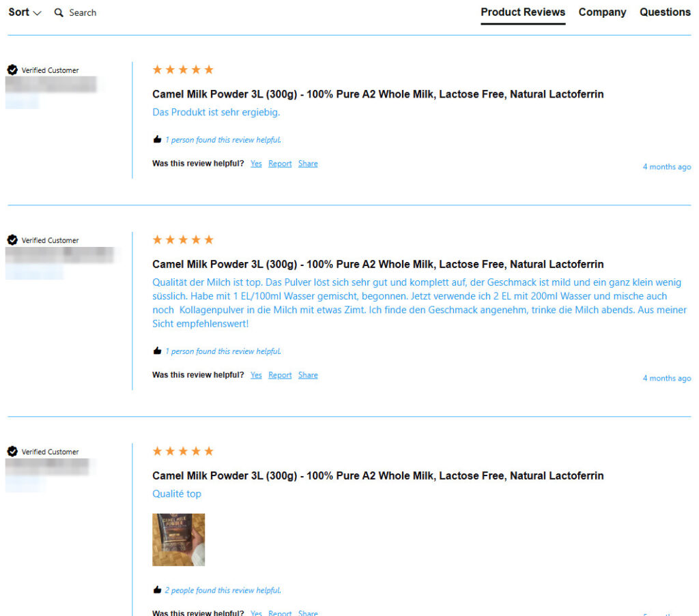Click product title above 'Qualität der Milch' review

coord(378,264)
